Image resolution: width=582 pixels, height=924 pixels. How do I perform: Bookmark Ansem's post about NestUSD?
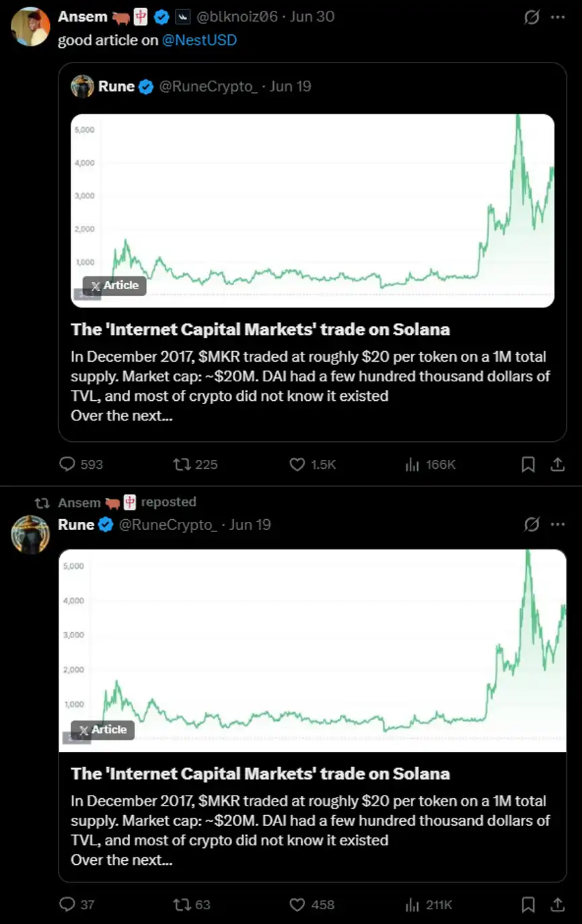(528, 464)
